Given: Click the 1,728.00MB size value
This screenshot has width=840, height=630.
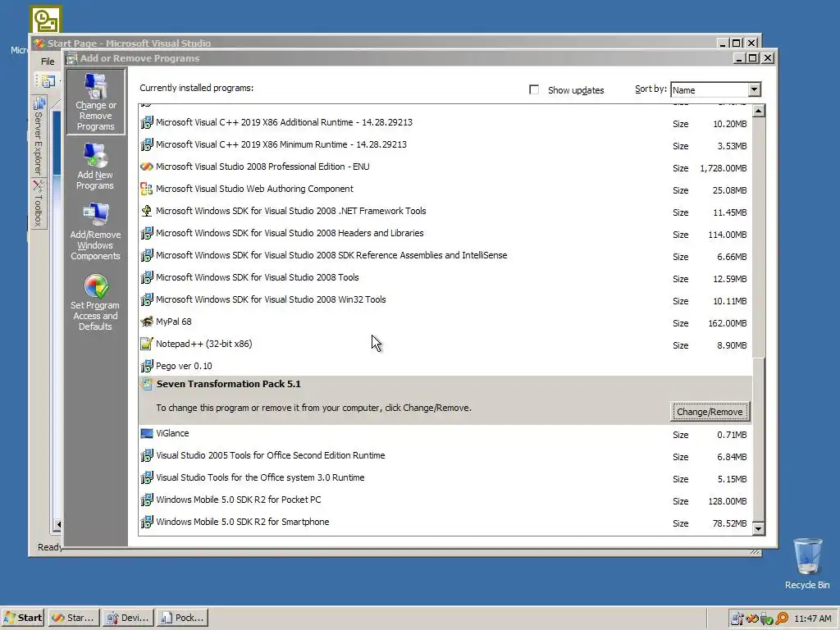Looking at the screenshot, I should point(723,168).
